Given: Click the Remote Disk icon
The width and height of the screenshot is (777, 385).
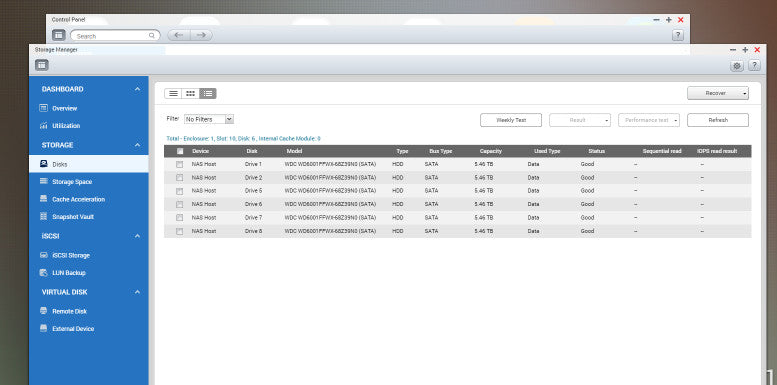Looking at the screenshot, I should pyautogui.click(x=44, y=311).
